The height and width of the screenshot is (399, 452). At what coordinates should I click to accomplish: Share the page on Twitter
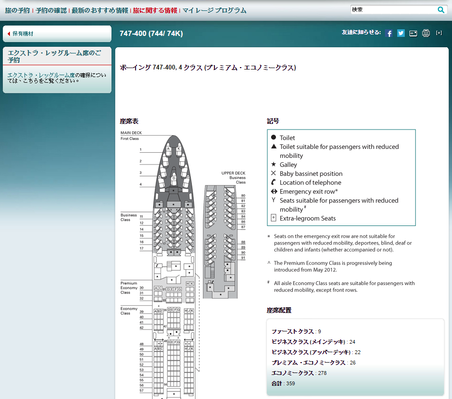click(401, 33)
